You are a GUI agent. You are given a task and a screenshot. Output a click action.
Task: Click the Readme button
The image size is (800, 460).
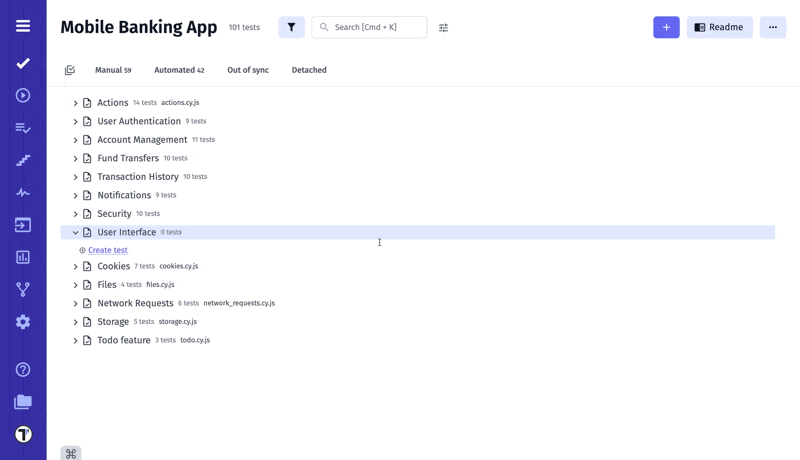click(719, 27)
